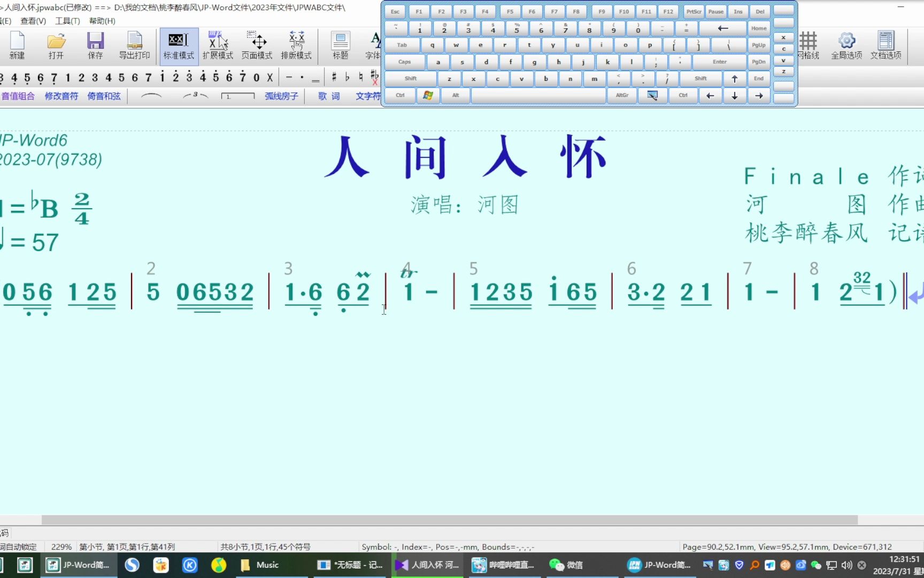This screenshot has width=924, height=578.
Task: Click the Enter key on on-screen keyboard
Action: point(720,62)
